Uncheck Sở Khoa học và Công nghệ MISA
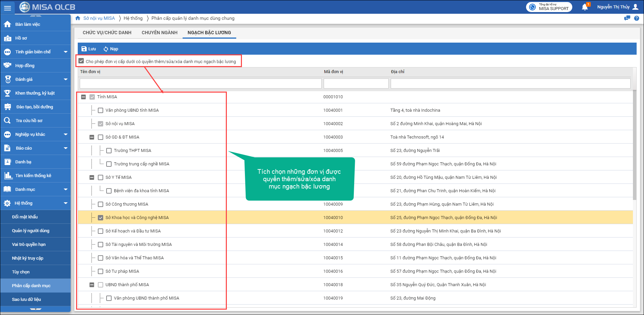Image resolution: width=644 pixels, height=315 pixels. coord(101,218)
